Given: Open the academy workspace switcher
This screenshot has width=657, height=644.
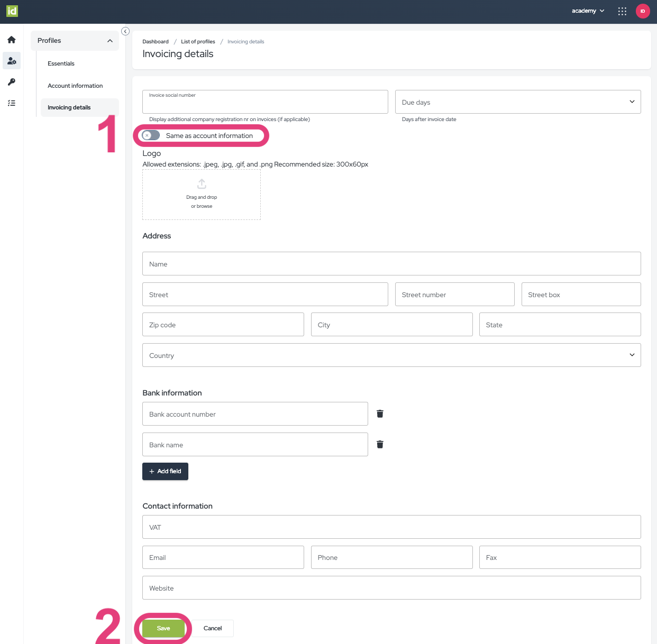Looking at the screenshot, I should click(x=587, y=11).
